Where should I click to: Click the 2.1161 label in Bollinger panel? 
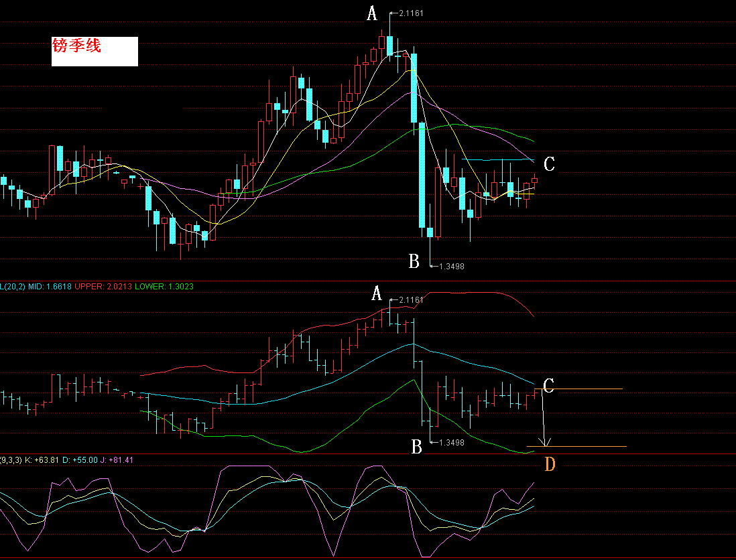pyautogui.click(x=411, y=299)
